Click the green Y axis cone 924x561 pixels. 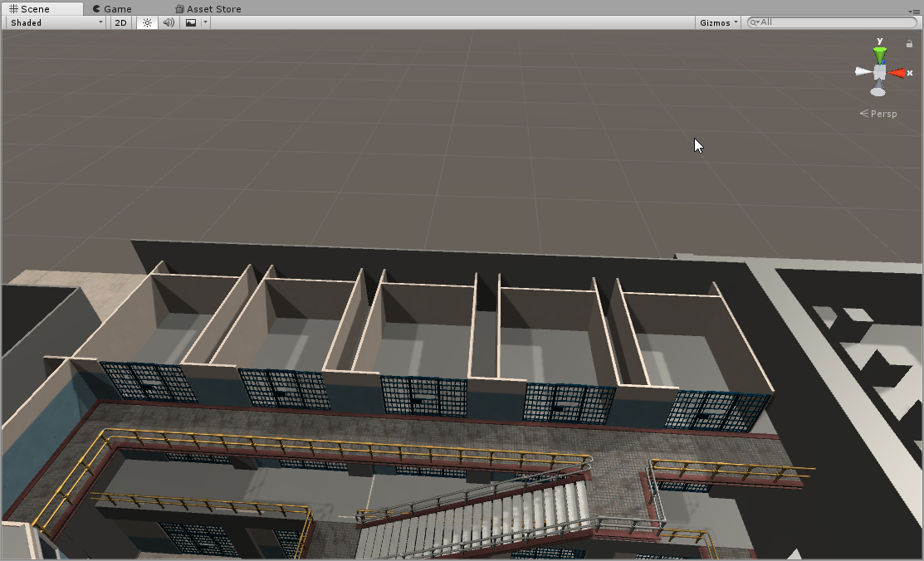coord(880,56)
